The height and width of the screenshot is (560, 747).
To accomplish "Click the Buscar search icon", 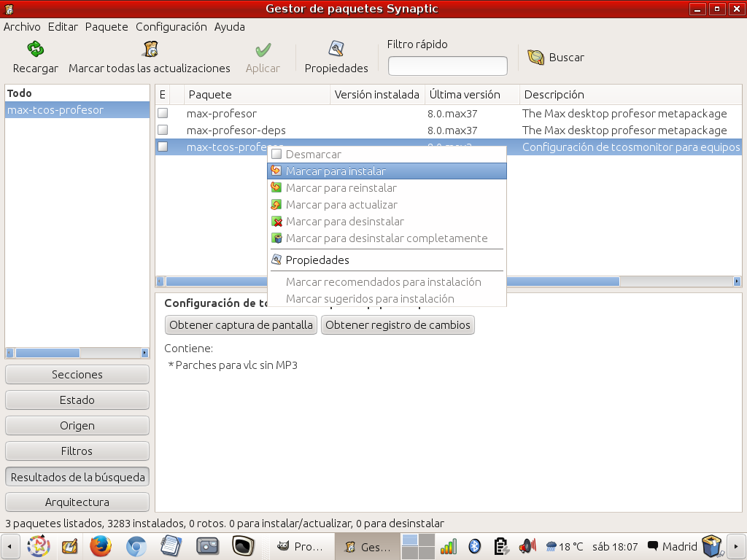I will click(536, 58).
